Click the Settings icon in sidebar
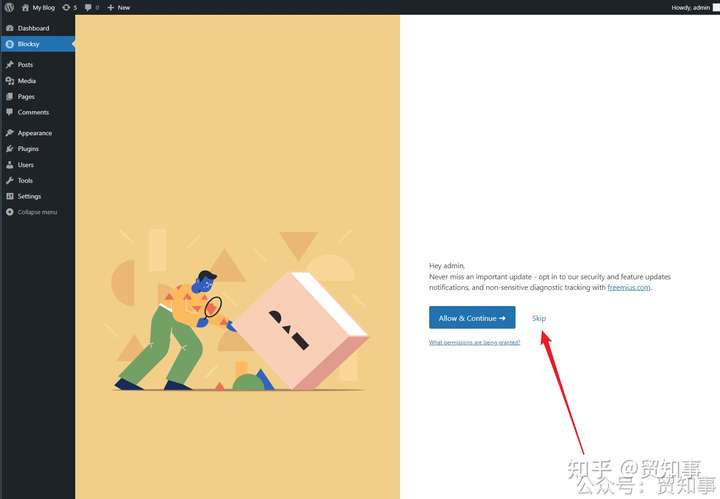Image resolution: width=720 pixels, height=499 pixels. click(10, 196)
